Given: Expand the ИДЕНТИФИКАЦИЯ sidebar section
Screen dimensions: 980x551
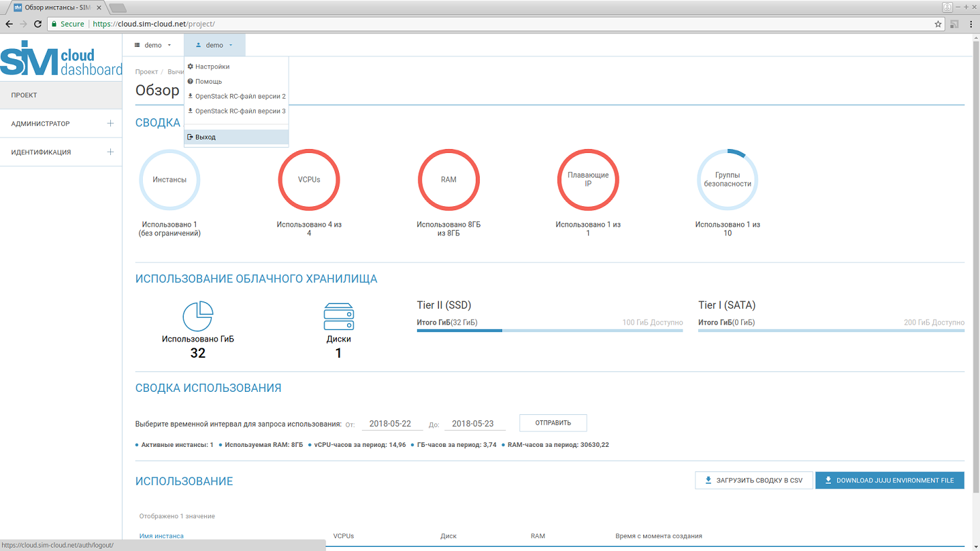Looking at the screenshot, I should (x=61, y=152).
